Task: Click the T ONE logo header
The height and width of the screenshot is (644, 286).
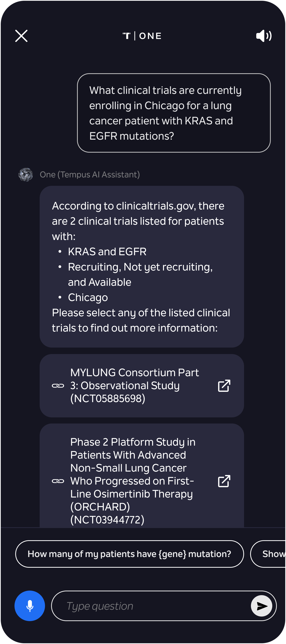Action: (142, 36)
